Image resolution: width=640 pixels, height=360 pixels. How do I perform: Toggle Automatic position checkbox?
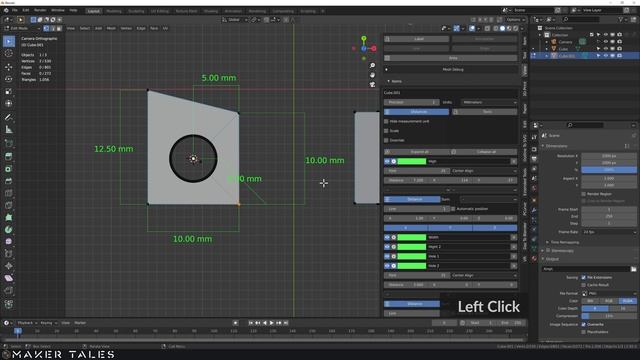[453, 209]
